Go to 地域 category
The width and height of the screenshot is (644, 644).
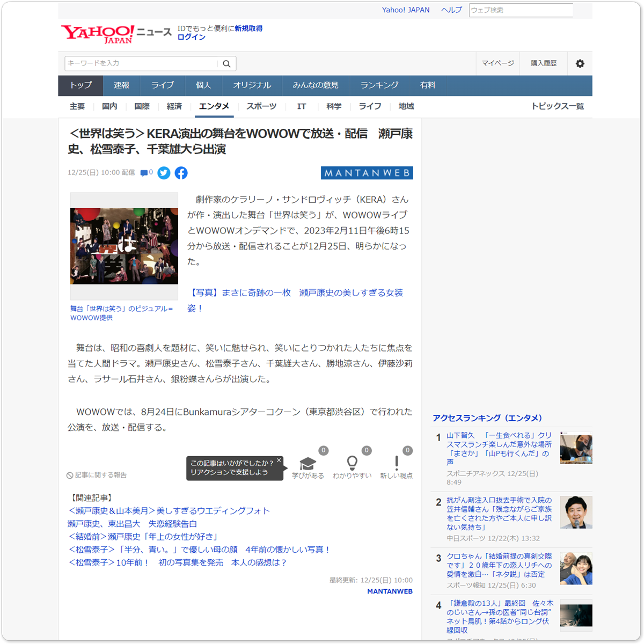[x=406, y=106]
